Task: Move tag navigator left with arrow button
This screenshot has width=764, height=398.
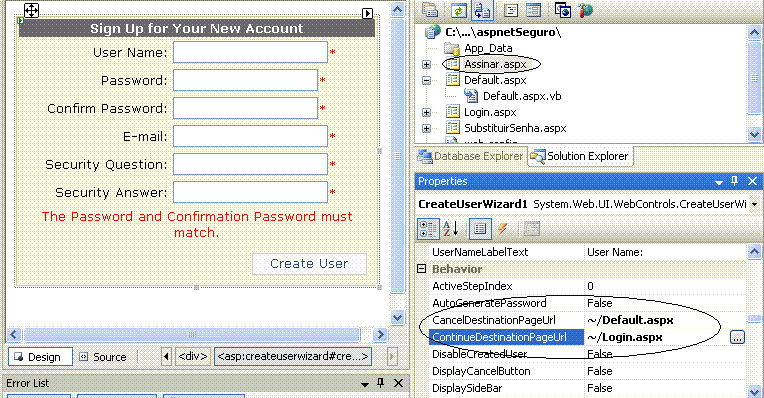Action: (x=166, y=357)
